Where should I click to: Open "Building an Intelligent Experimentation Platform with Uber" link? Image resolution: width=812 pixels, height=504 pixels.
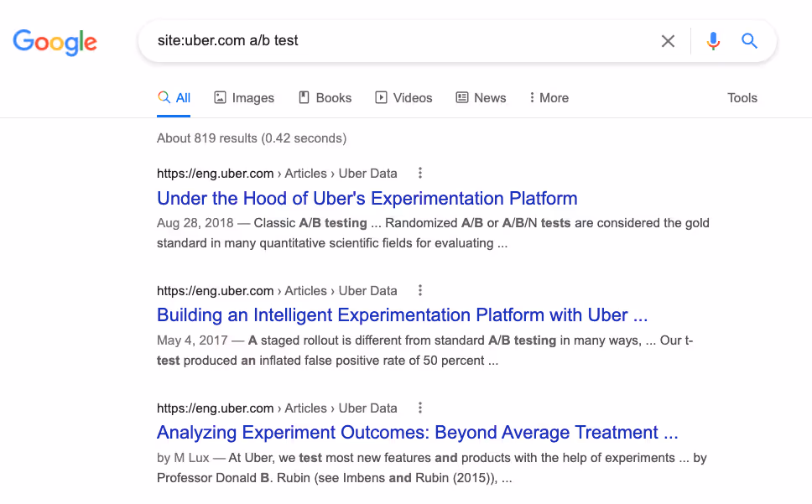pyautogui.click(x=403, y=315)
